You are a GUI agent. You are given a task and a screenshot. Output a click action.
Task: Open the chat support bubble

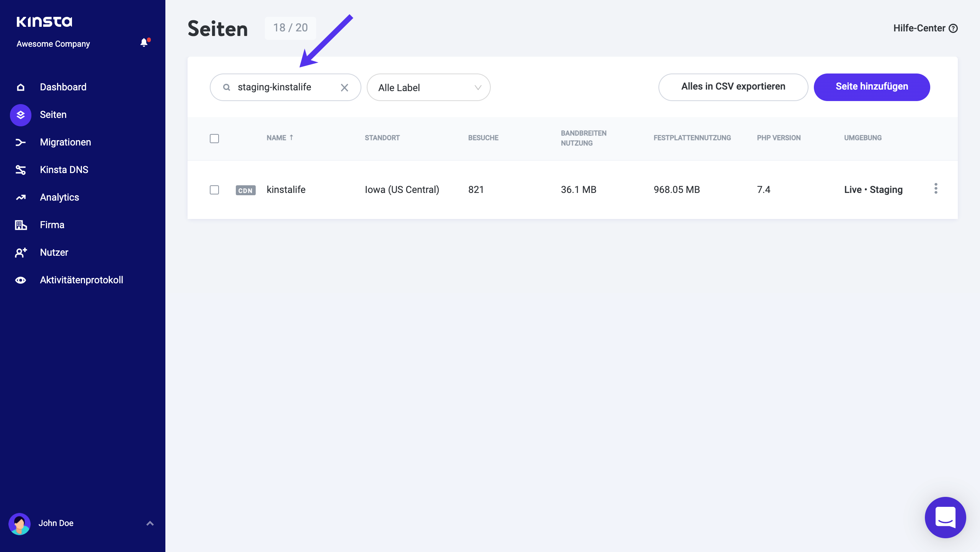coord(945,517)
